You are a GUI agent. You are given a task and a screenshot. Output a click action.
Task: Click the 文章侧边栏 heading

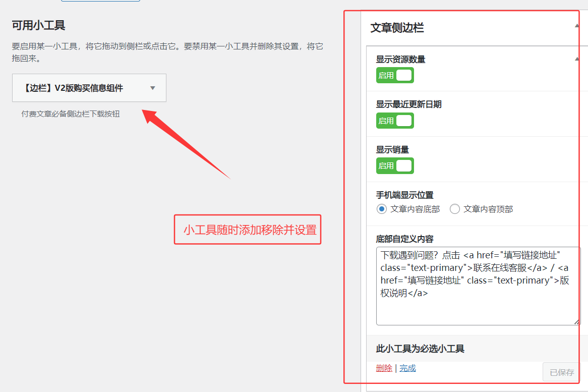(397, 28)
